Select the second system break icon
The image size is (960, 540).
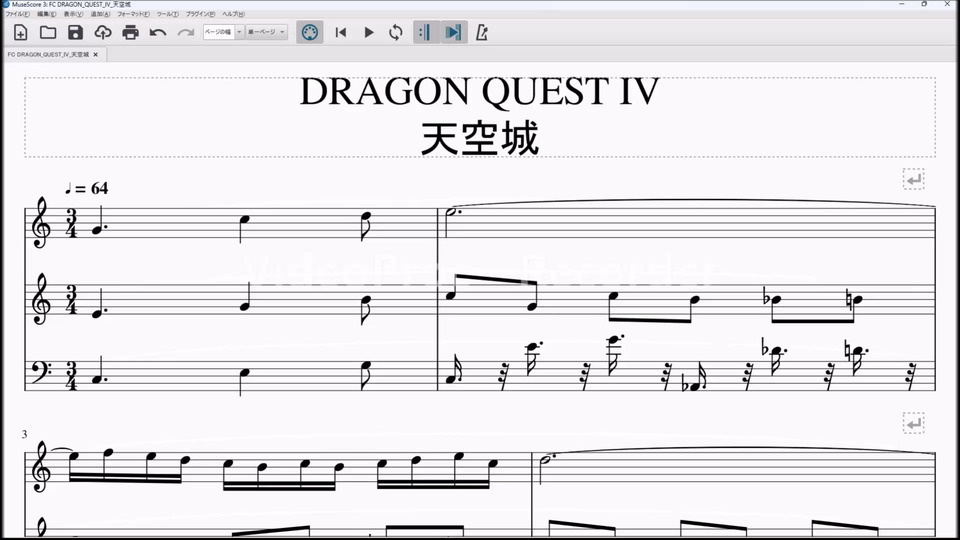tap(913, 423)
